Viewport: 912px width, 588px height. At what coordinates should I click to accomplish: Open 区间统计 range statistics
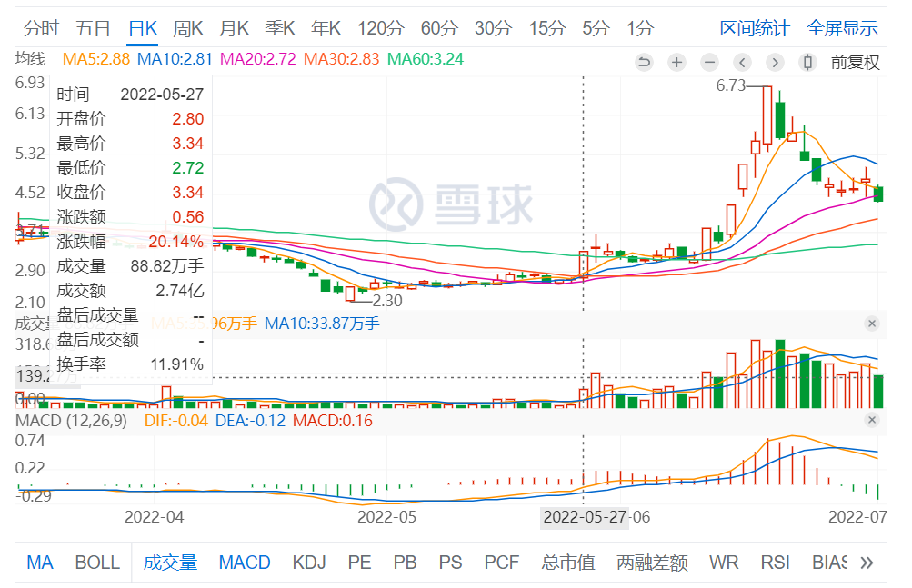[755, 28]
